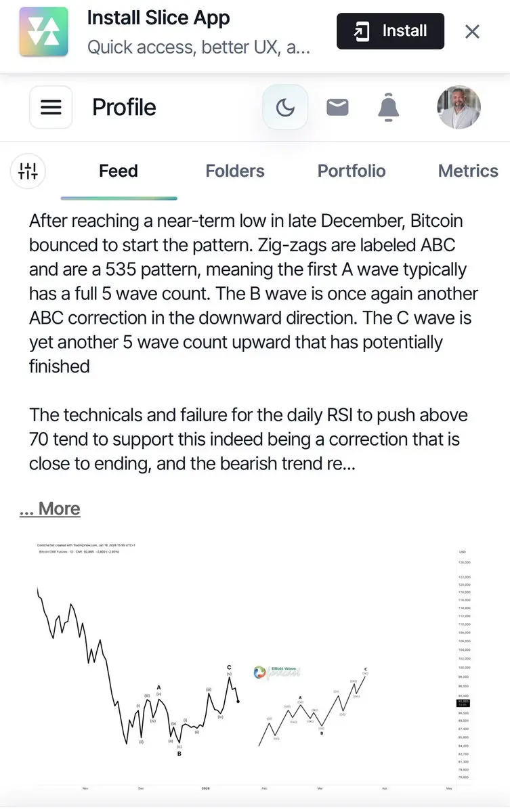Image resolution: width=510 pixels, height=812 pixels.
Task: Switch to the Feed tab
Action: click(x=119, y=171)
